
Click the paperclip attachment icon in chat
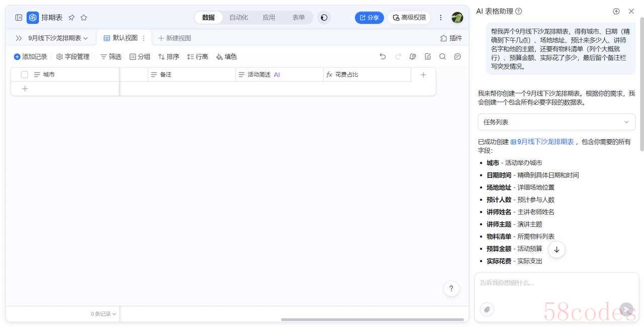pos(487,309)
